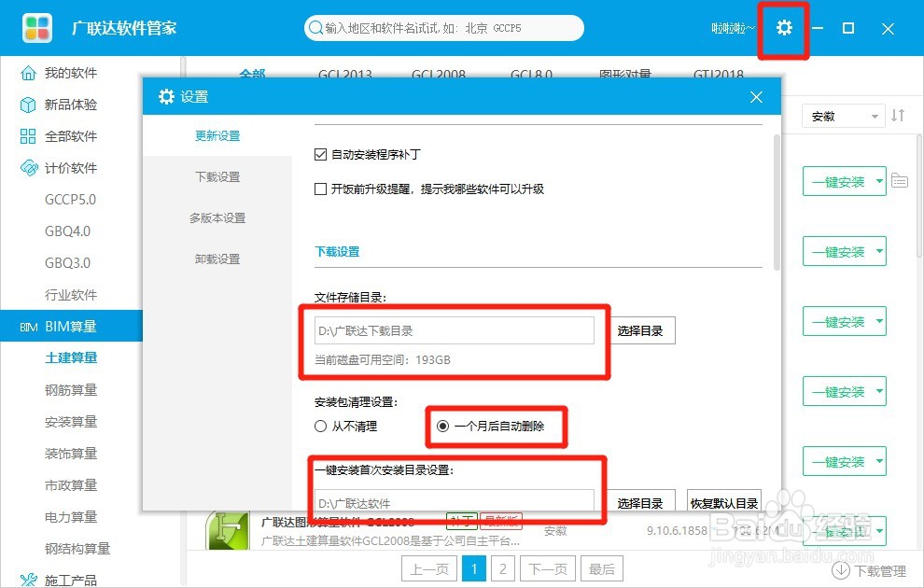The image size is (924, 588).
Task: Click the BIM icon beside BIM算量
Action: point(28,327)
